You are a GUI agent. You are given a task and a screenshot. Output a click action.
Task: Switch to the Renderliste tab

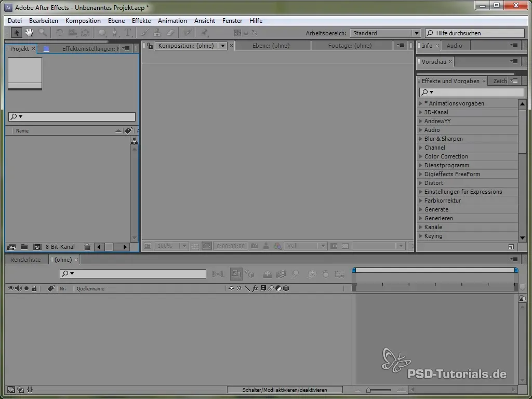[25, 260]
